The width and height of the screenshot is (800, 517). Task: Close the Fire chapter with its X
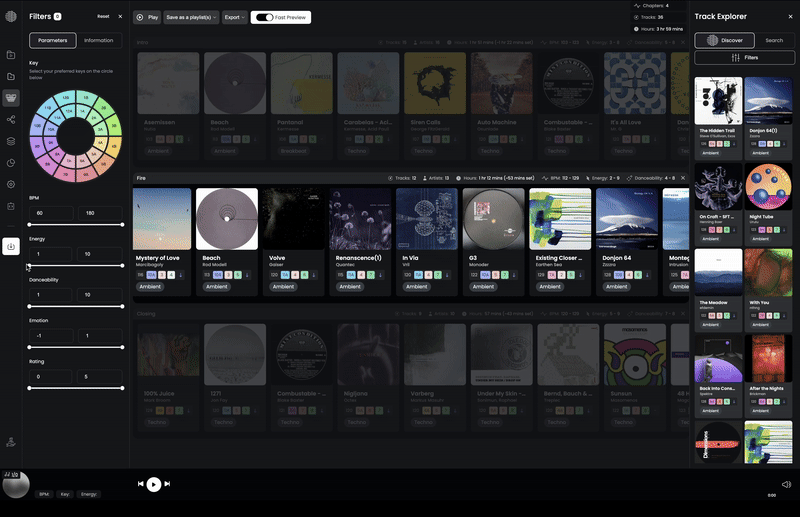pos(683,178)
